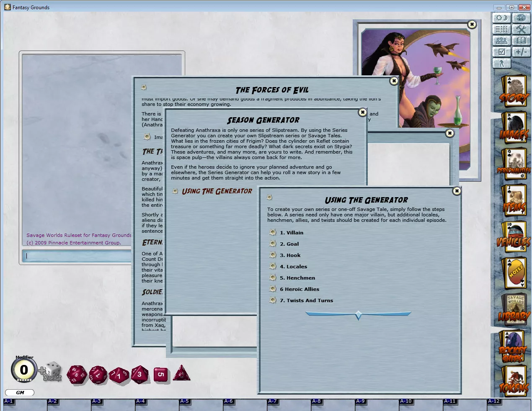Select hotkey slot A-1
The height and width of the screenshot is (411, 532).
click(25, 405)
